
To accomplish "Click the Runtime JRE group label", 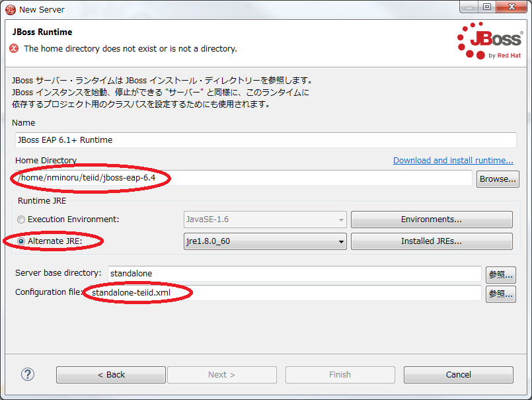I will pyautogui.click(x=42, y=201).
